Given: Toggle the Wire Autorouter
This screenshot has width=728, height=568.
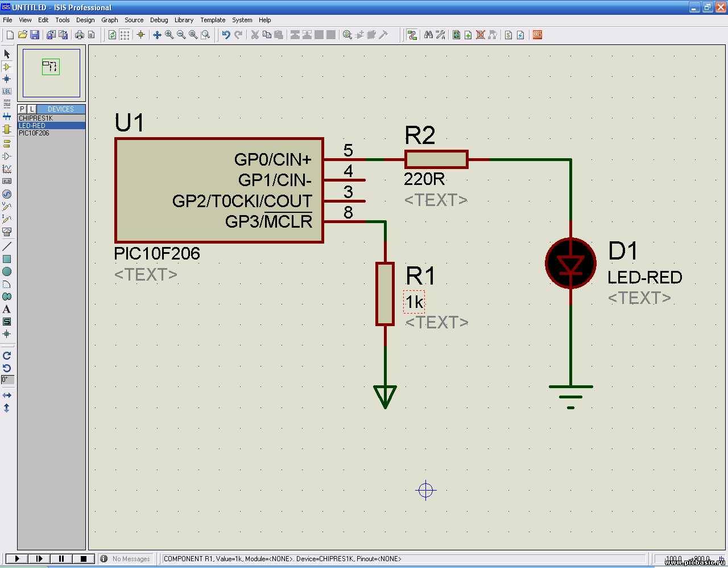Looking at the screenshot, I should tap(412, 35).
